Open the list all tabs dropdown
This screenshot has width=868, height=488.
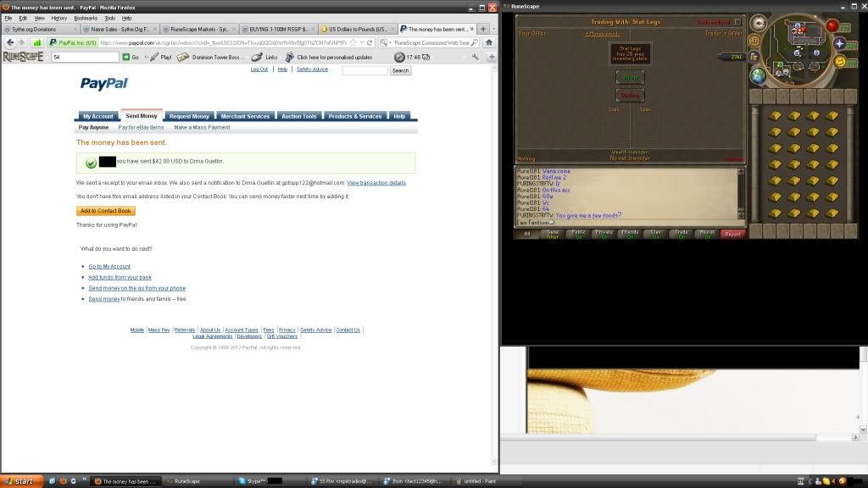click(x=494, y=29)
